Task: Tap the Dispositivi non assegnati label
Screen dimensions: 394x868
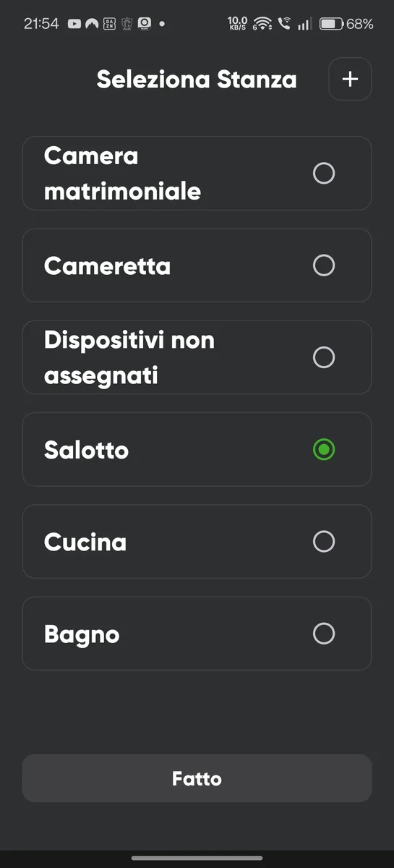Action: tap(129, 357)
